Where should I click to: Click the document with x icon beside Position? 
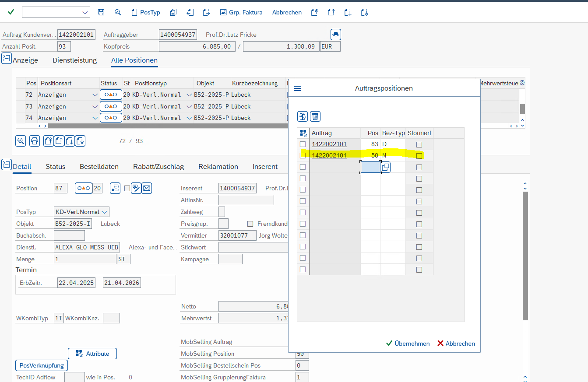coord(115,188)
